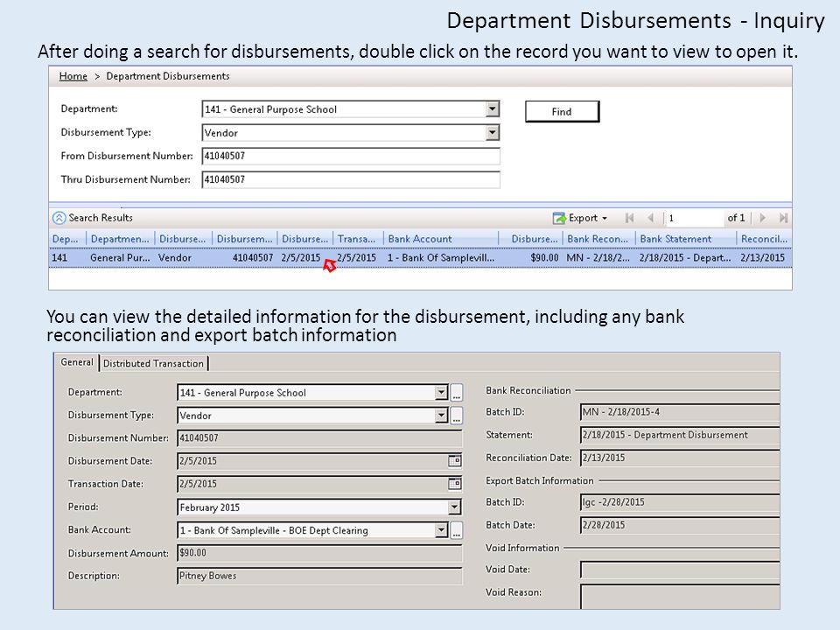Click the Void Date field
Screen dimensions: 840x630
point(680,570)
